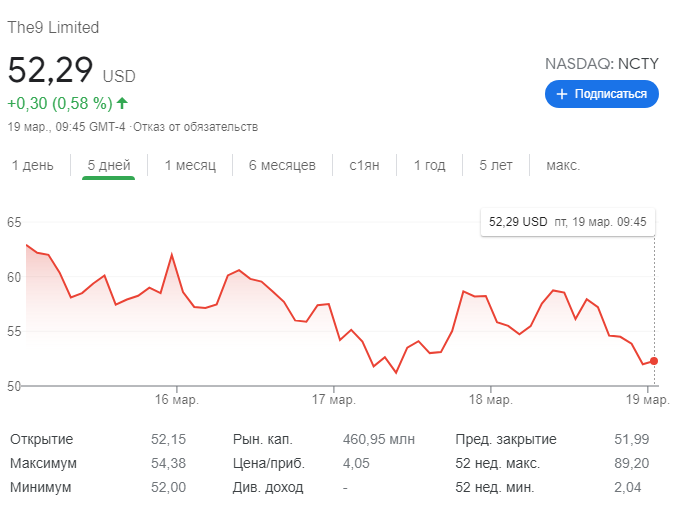The image size is (674, 508).
Task: Click the plus icon on the Подписаться button
Action: point(562,94)
